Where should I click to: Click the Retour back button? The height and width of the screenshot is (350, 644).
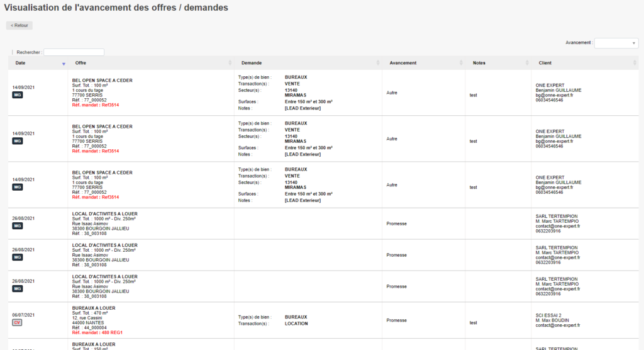(x=19, y=26)
